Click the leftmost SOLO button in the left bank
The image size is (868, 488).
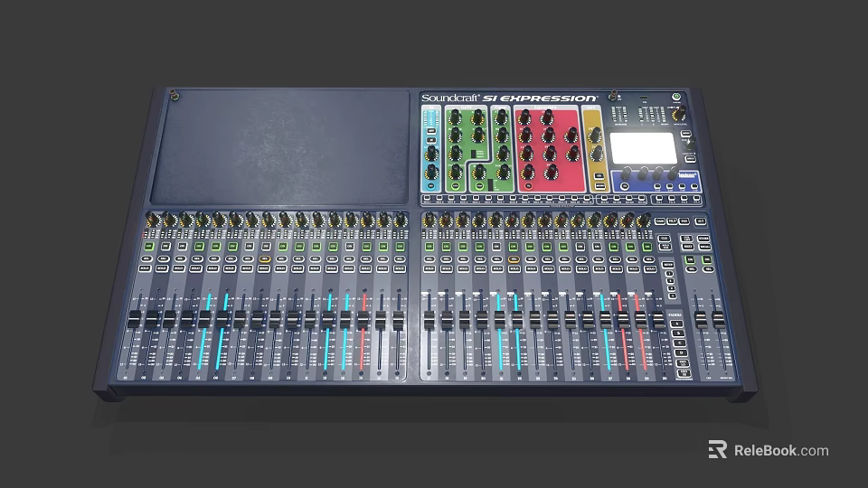click(145, 268)
